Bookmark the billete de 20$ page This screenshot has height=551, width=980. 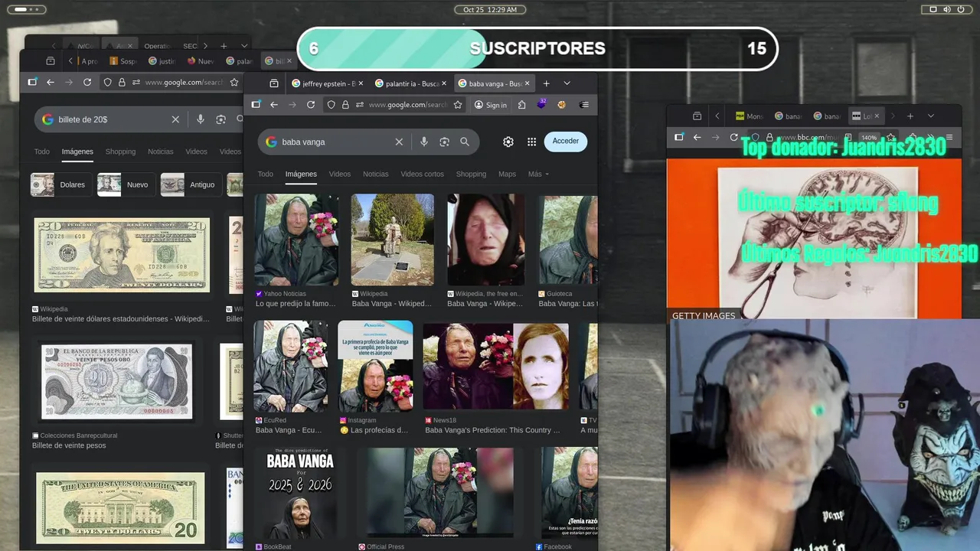[234, 83]
